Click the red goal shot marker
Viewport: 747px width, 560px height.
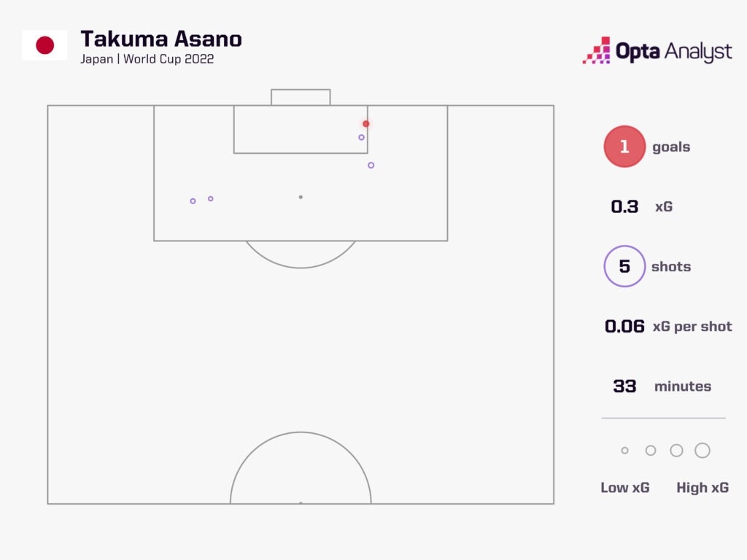pyautogui.click(x=366, y=124)
